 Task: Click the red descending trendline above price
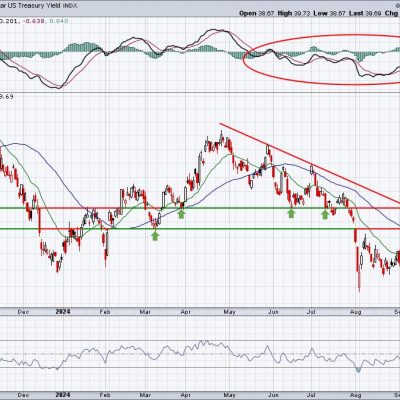(310, 163)
